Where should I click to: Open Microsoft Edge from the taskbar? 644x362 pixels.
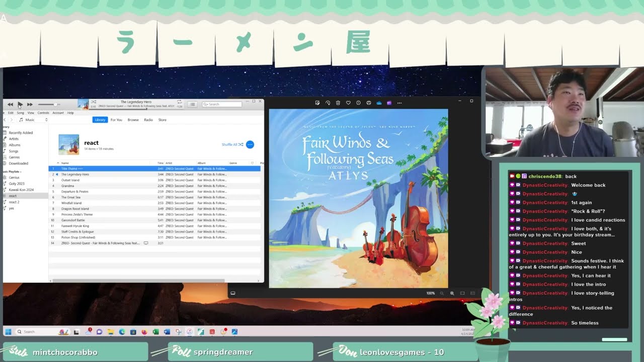pos(122,332)
